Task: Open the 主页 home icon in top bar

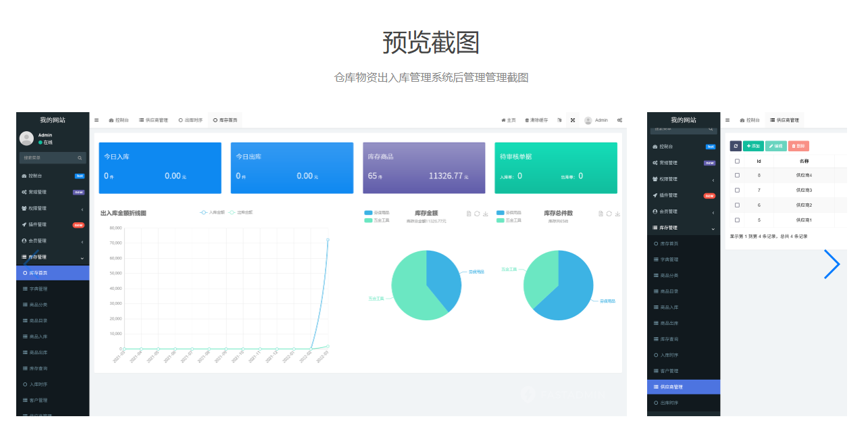Action: click(503, 120)
